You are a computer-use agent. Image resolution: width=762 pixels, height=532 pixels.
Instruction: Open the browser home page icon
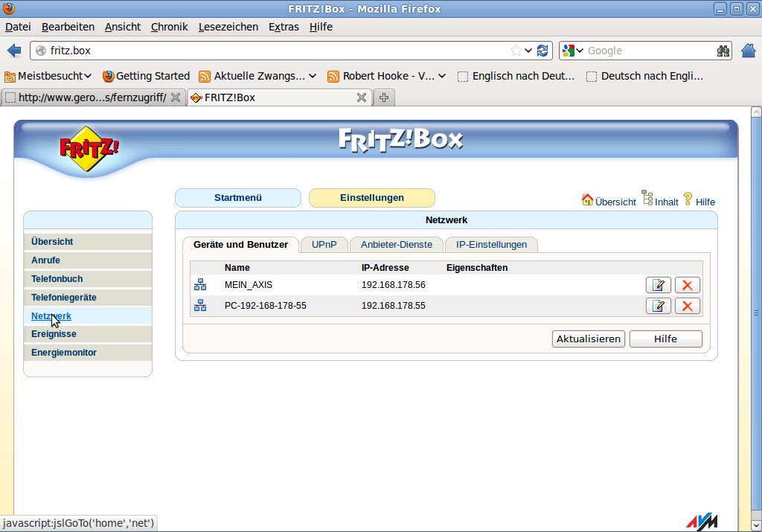click(749, 51)
